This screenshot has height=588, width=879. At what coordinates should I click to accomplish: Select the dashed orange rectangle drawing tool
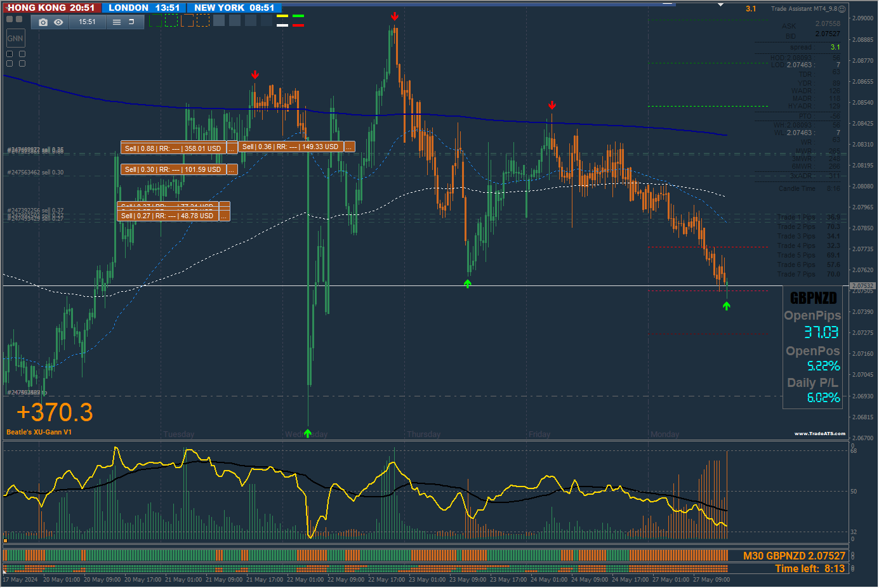[x=203, y=20]
